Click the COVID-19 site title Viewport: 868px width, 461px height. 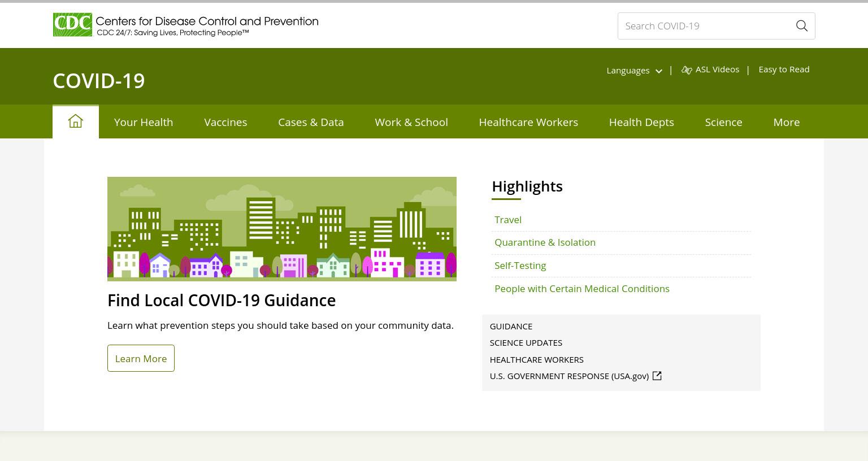[x=99, y=81]
